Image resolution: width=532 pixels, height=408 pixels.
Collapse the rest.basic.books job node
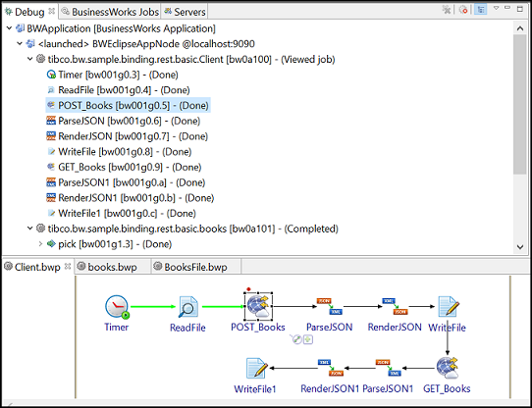pyautogui.click(x=29, y=229)
